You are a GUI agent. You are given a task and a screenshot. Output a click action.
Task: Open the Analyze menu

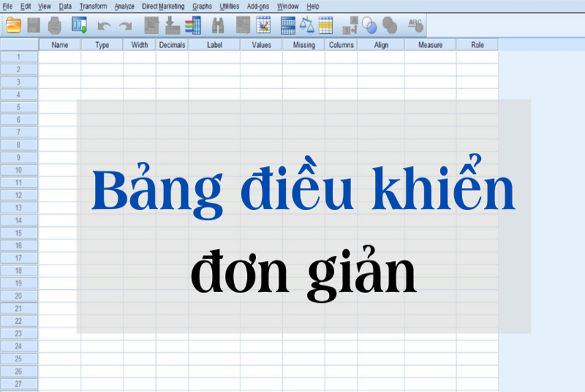click(x=124, y=7)
